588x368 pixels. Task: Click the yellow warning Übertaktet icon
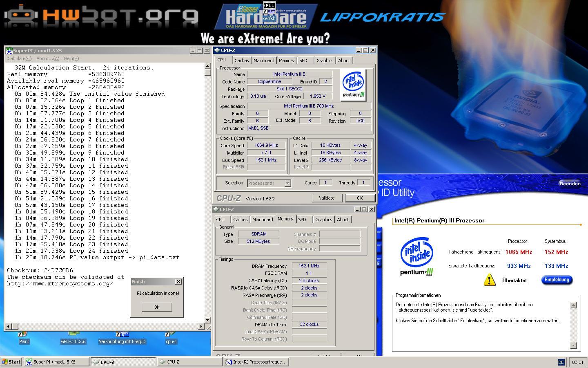(490, 280)
